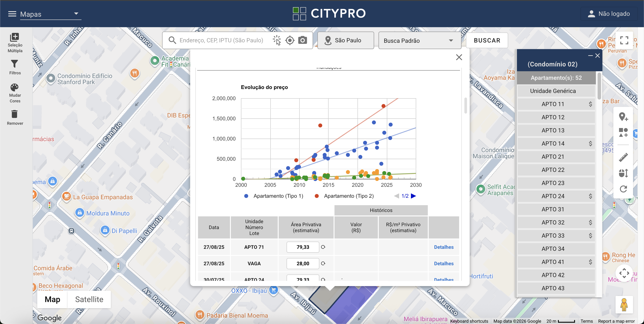The height and width of the screenshot is (324, 644).
Task: Open the hamburger menu
Action: point(12,14)
